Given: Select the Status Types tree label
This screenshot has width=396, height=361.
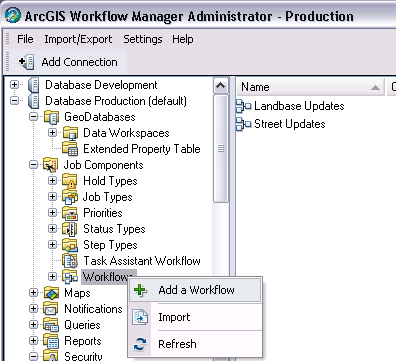Looking at the screenshot, I should pyautogui.click(x=114, y=229).
